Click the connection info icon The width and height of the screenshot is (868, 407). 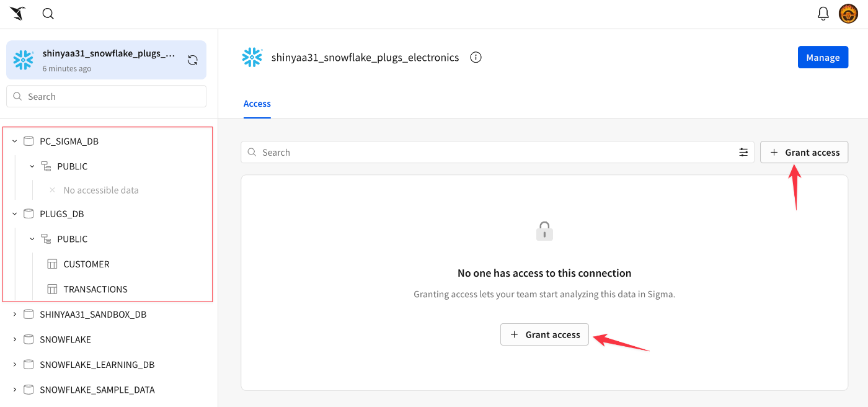pyautogui.click(x=476, y=58)
